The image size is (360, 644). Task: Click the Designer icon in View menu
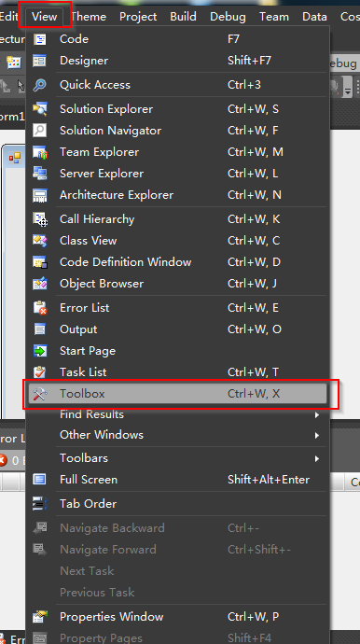click(40, 61)
